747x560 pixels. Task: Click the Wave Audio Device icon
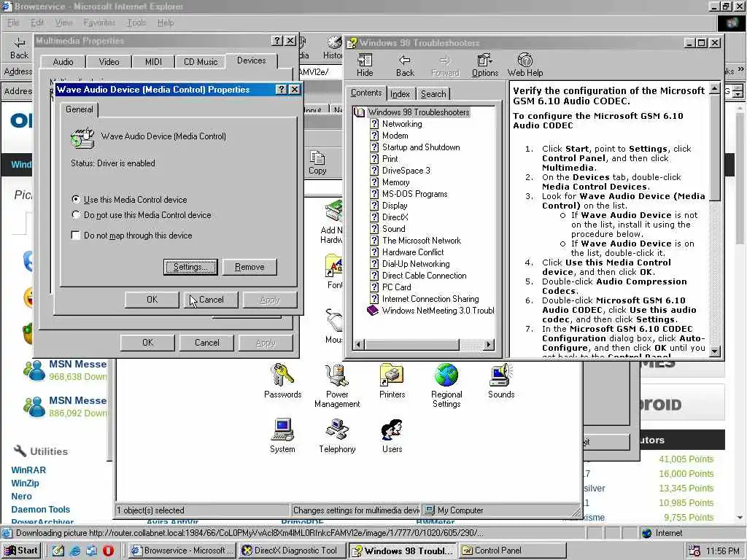82,137
